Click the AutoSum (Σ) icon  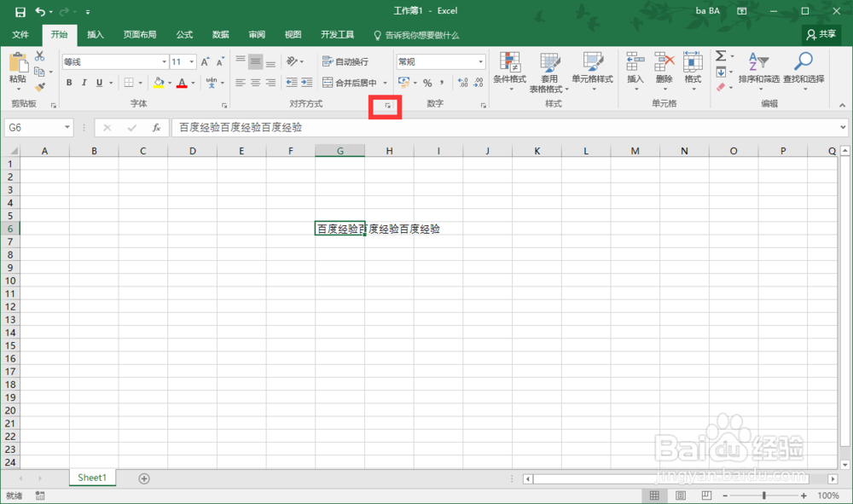tap(719, 58)
